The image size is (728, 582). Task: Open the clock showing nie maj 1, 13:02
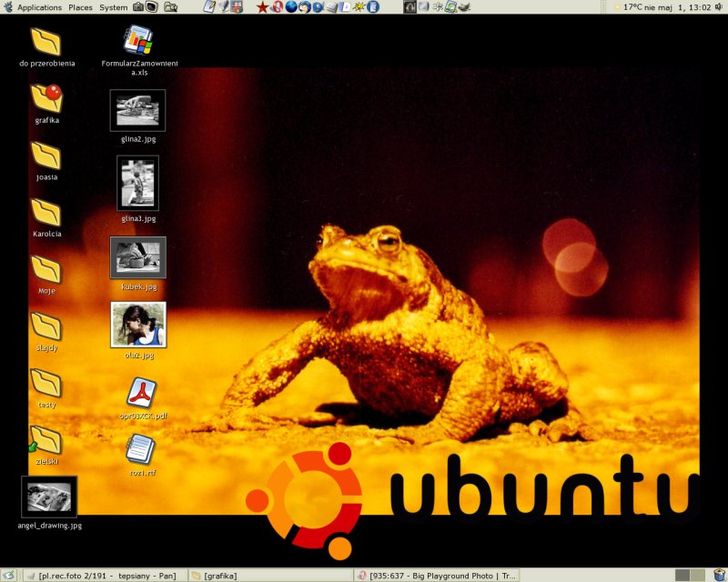677,7
